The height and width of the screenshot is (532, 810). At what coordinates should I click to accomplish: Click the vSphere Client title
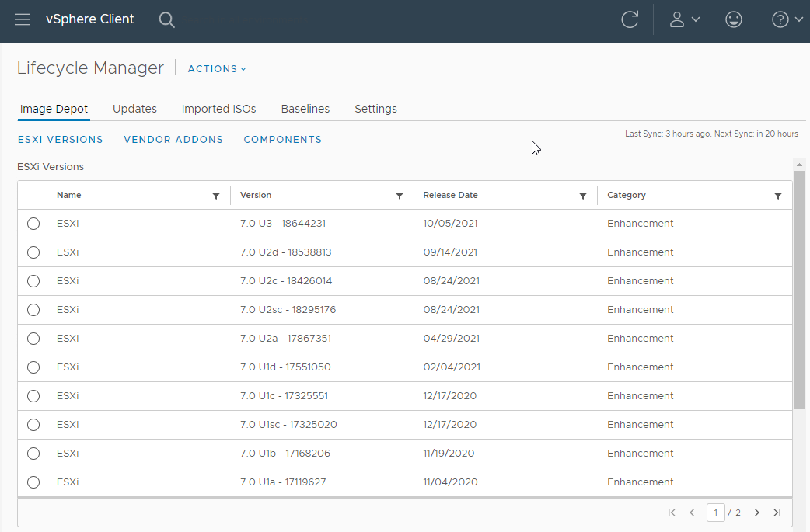pos(90,19)
